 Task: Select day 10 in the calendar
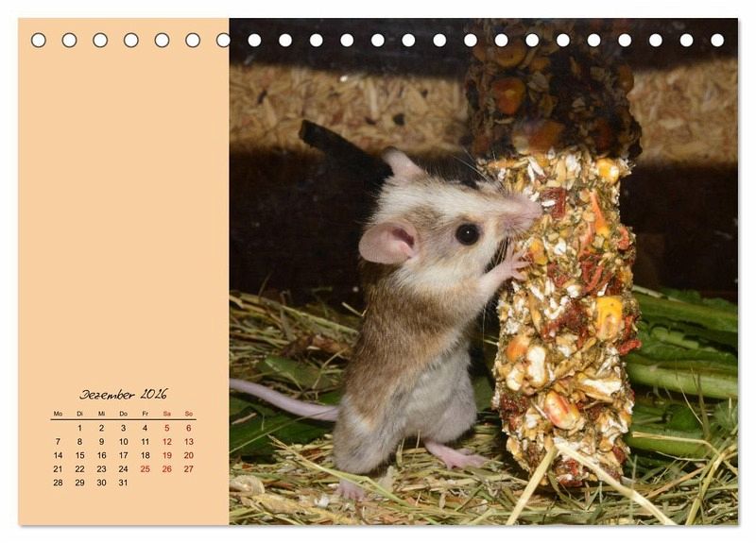tap(124, 441)
